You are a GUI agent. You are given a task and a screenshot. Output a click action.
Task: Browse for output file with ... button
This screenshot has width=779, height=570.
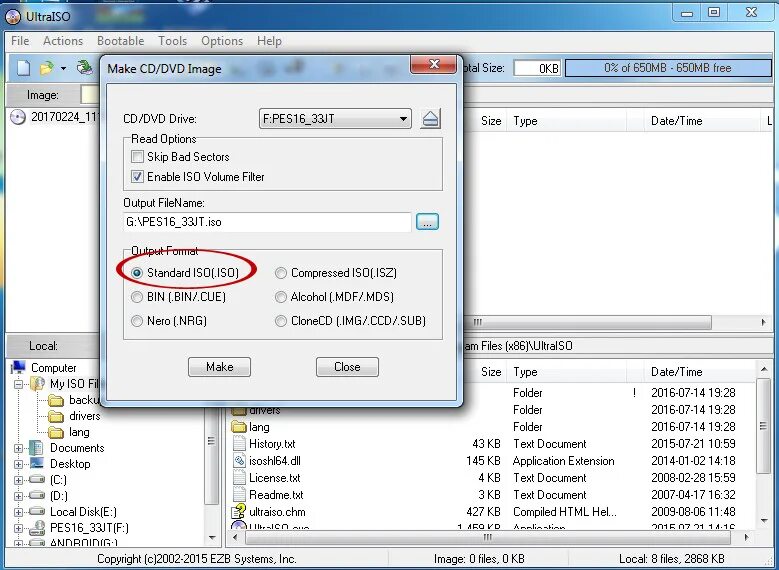click(427, 222)
